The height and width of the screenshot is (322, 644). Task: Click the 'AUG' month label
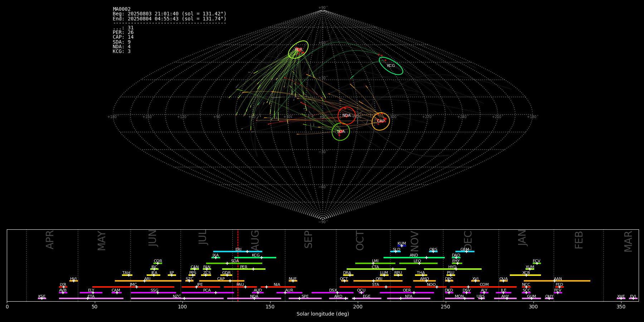(x=255, y=240)
